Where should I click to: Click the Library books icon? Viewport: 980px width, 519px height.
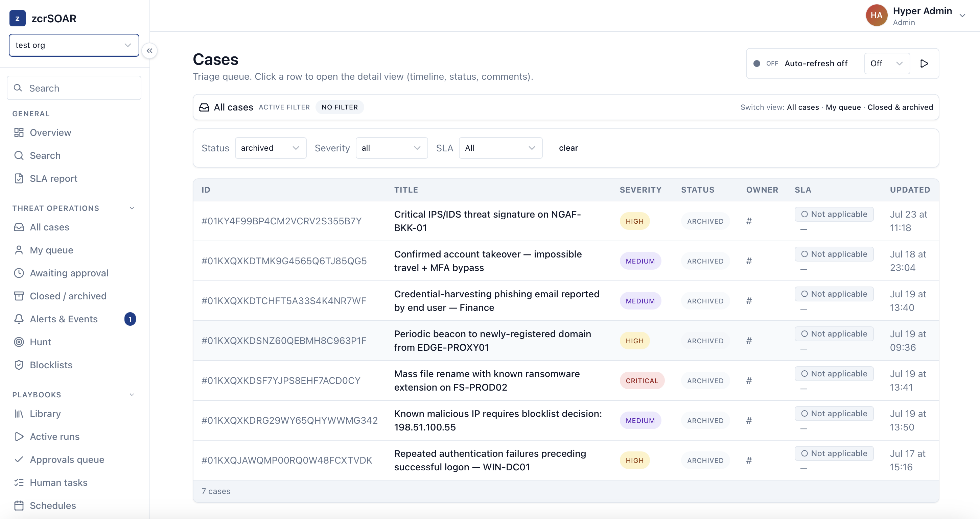(19, 413)
